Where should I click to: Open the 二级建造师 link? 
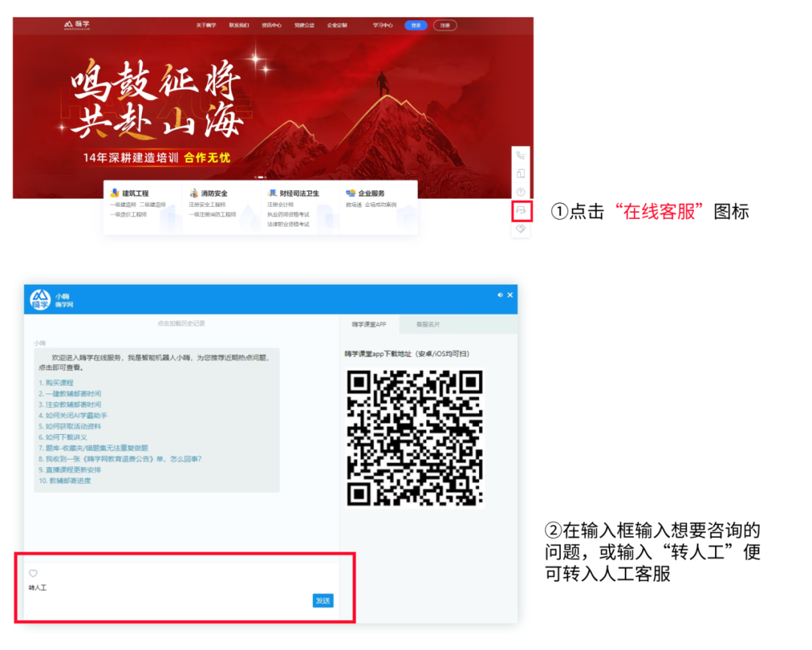(x=152, y=205)
